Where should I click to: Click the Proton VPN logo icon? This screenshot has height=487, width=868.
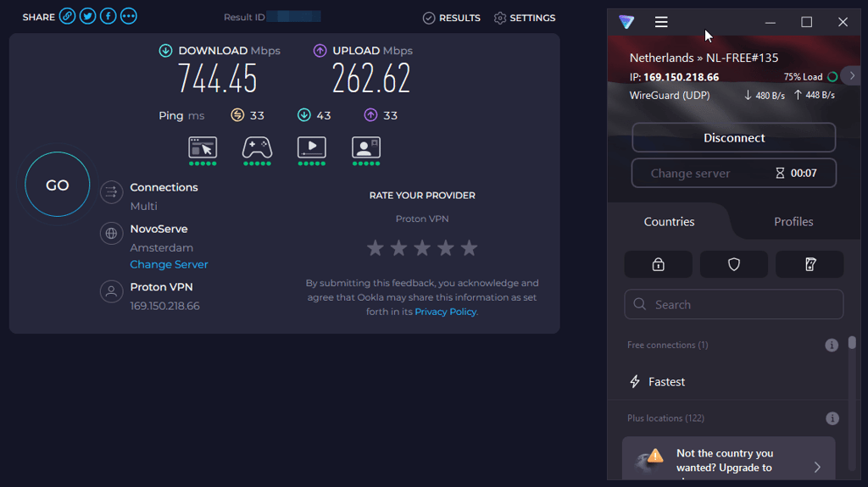626,21
